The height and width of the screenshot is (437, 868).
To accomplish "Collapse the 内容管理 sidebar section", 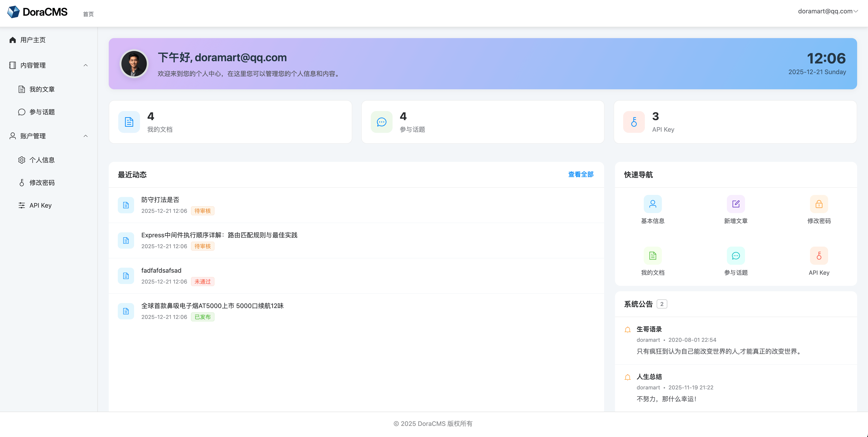I will (x=86, y=65).
